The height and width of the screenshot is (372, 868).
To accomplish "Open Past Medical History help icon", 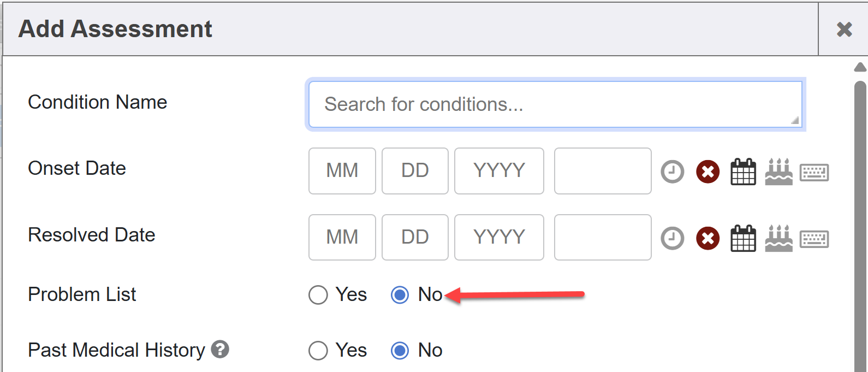I will (220, 349).
